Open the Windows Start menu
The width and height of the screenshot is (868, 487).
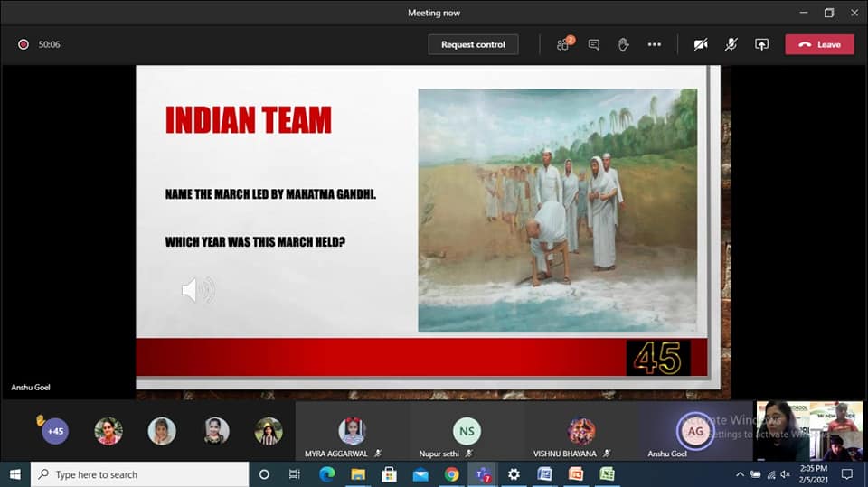pyautogui.click(x=15, y=474)
